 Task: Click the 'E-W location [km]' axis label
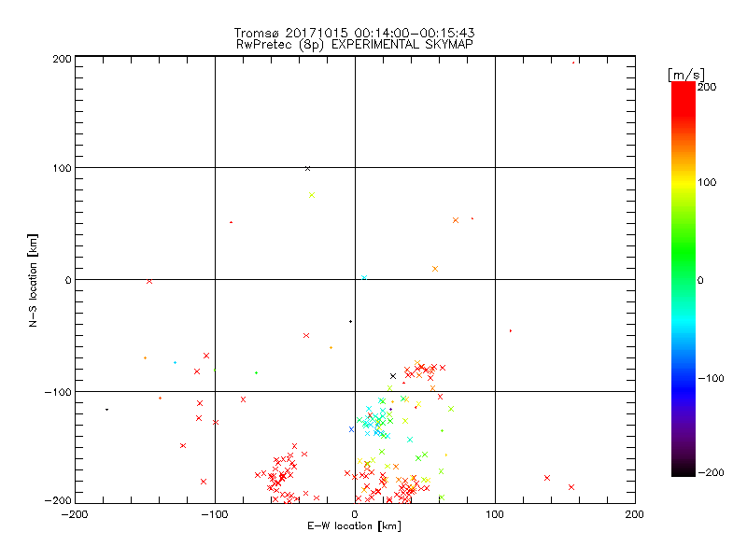(x=355, y=527)
